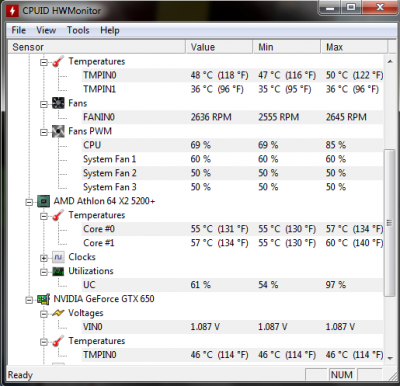Click the scrollbar down arrow
Image resolution: width=400 pixels, height=386 pixels.
click(x=390, y=358)
